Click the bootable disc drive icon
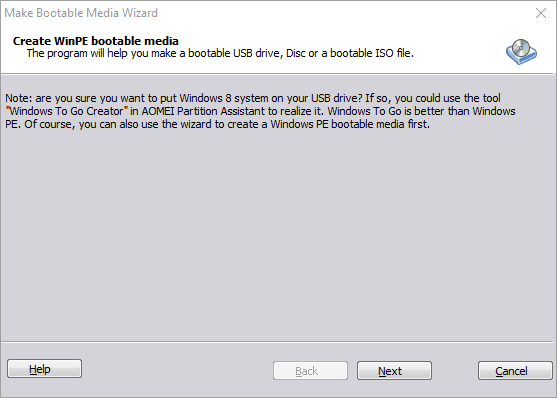This screenshot has width=557, height=398. [x=521, y=52]
